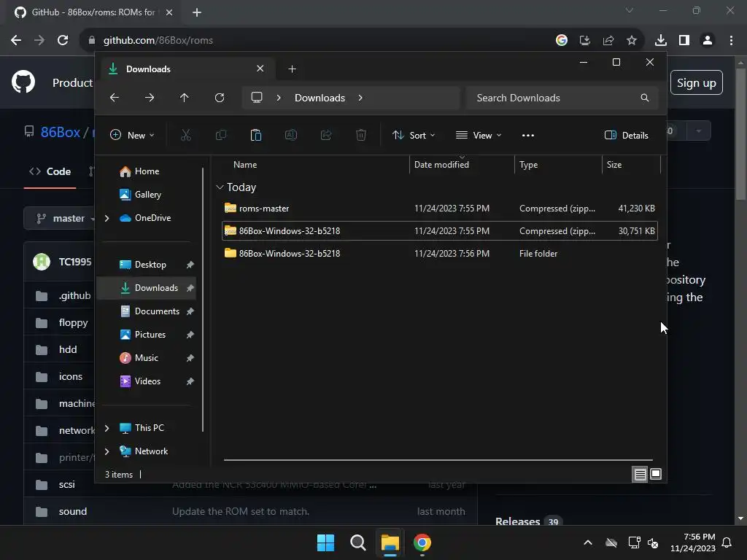Switch to large thumbnails layout icon
747x560 pixels.
(656, 474)
